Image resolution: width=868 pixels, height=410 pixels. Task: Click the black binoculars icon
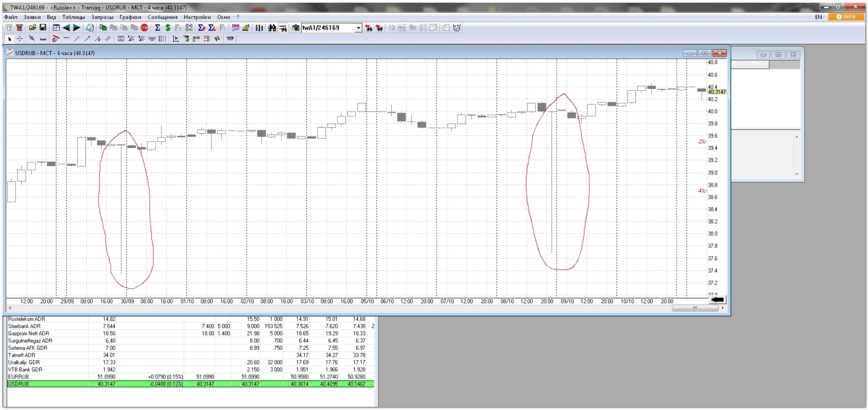(x=272, y=28)
